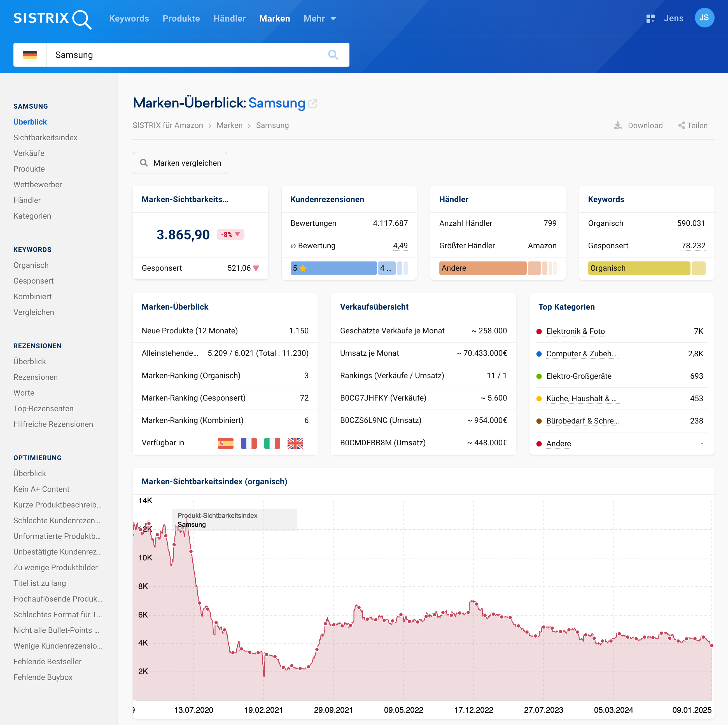
Task: Open Kombiniert in sidebar
Action: tap(32, 296)
